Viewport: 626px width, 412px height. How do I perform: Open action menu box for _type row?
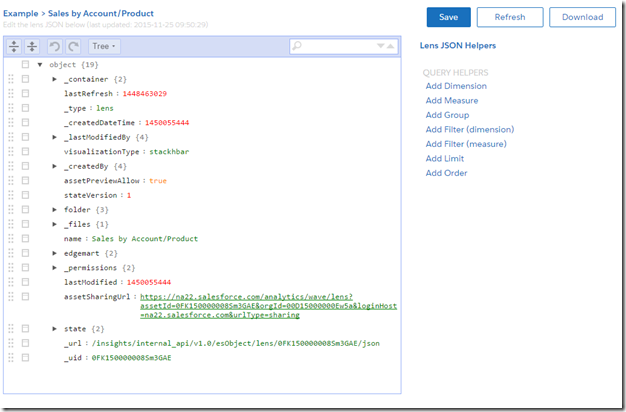point(26,108)
